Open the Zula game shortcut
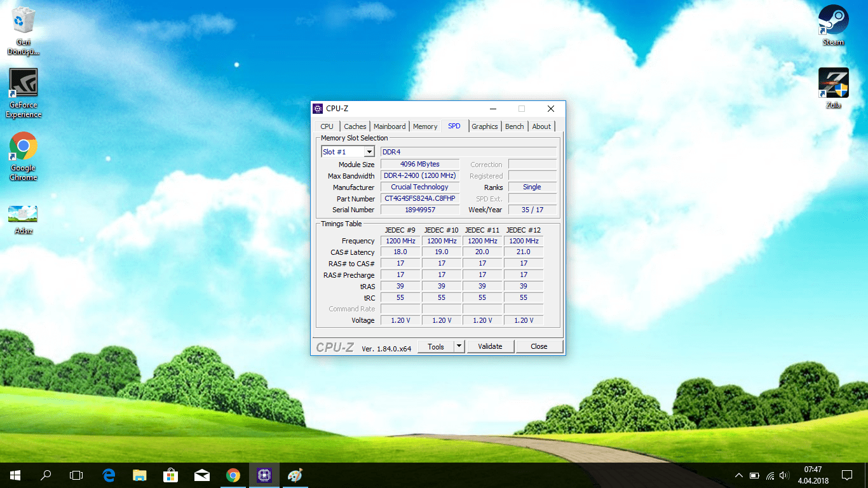868x488 pixels. click(x=833, y=83)
